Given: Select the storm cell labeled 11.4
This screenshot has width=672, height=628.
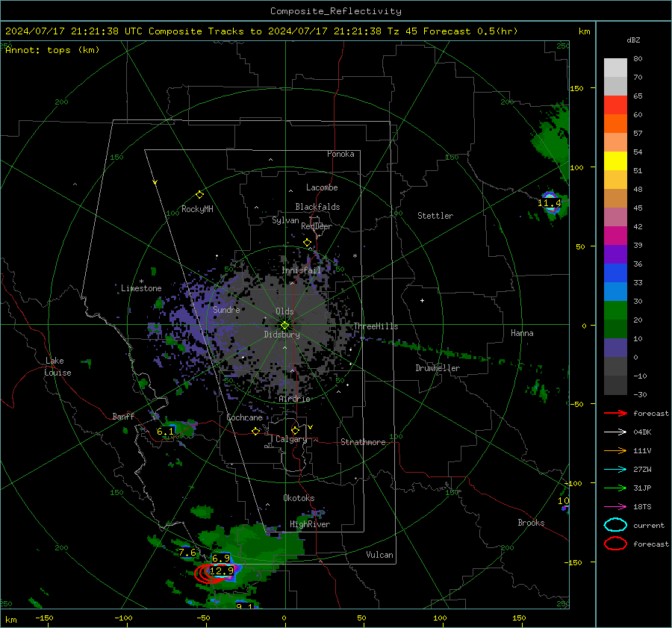Looking at the screenshot, I should pyautogui.click(x=550, y=203).
